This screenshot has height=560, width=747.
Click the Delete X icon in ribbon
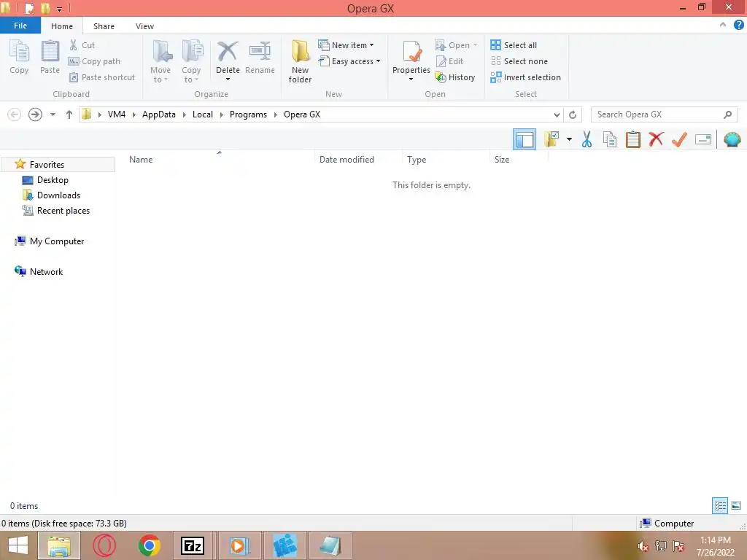(228, 51)
